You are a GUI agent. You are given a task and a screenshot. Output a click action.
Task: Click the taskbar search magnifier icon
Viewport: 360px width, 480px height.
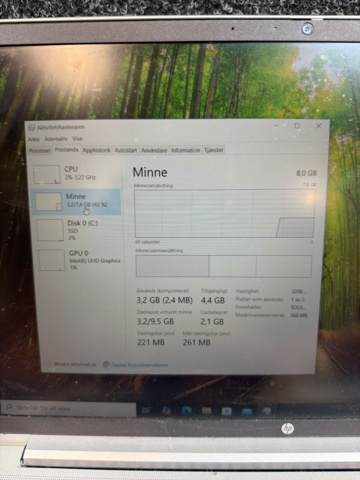click(9, 407)
